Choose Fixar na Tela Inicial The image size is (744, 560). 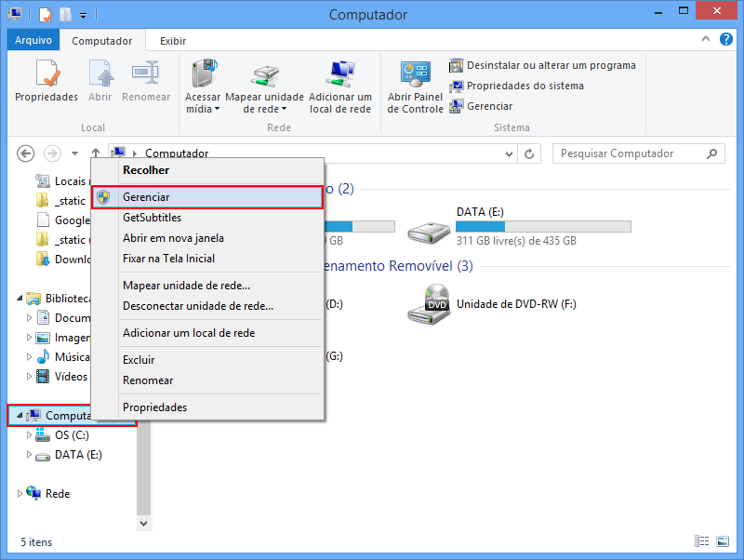point(207,259)
